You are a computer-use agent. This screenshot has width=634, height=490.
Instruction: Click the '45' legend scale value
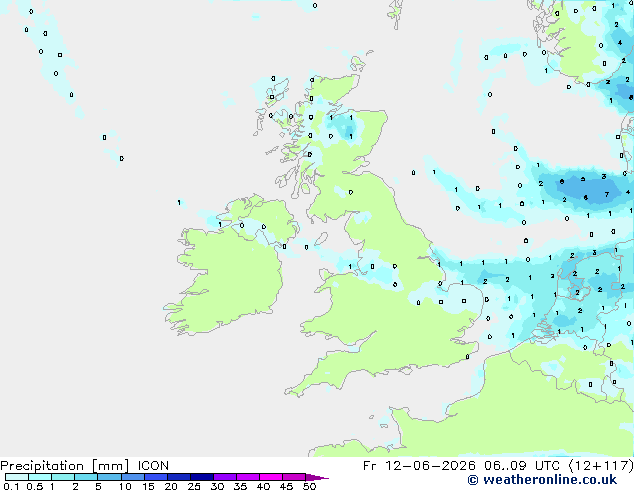(286, 486)
